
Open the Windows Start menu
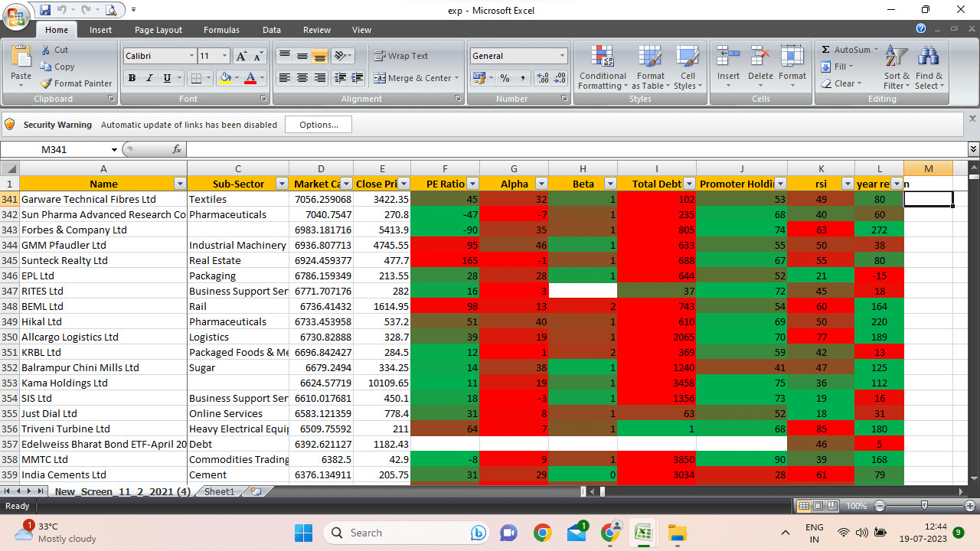[303, 533]
